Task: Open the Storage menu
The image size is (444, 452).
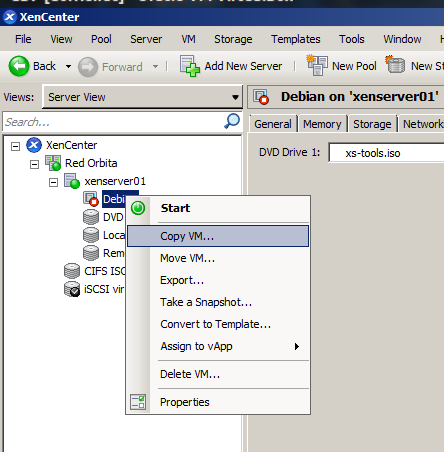Action: click(x=233, y=39)
